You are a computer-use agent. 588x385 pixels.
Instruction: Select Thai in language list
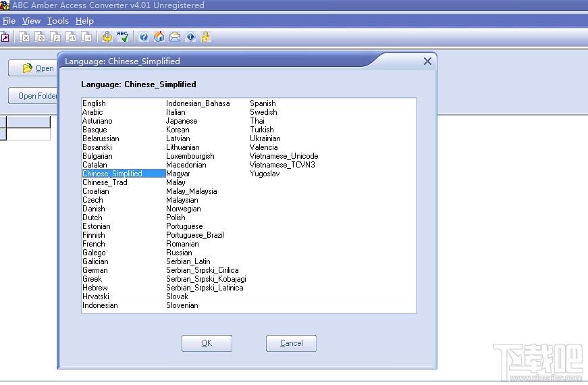[257, 121]
